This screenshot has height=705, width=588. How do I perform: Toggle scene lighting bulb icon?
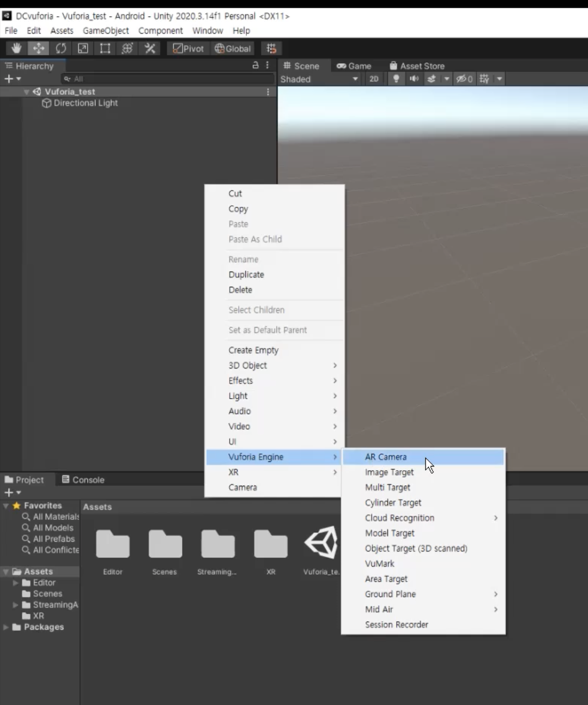tap(396, 79)
